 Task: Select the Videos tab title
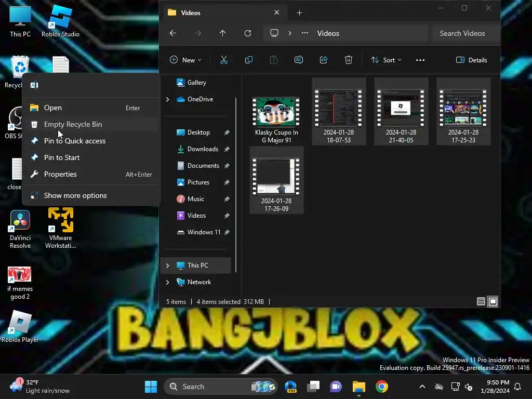[191, 13]
